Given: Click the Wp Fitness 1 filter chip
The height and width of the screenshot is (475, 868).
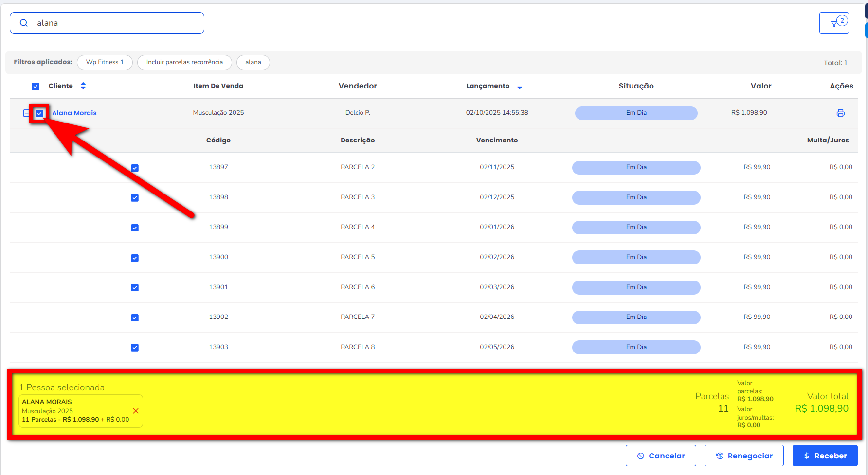Looking at the screenshot, I should (x=105, y=62).
